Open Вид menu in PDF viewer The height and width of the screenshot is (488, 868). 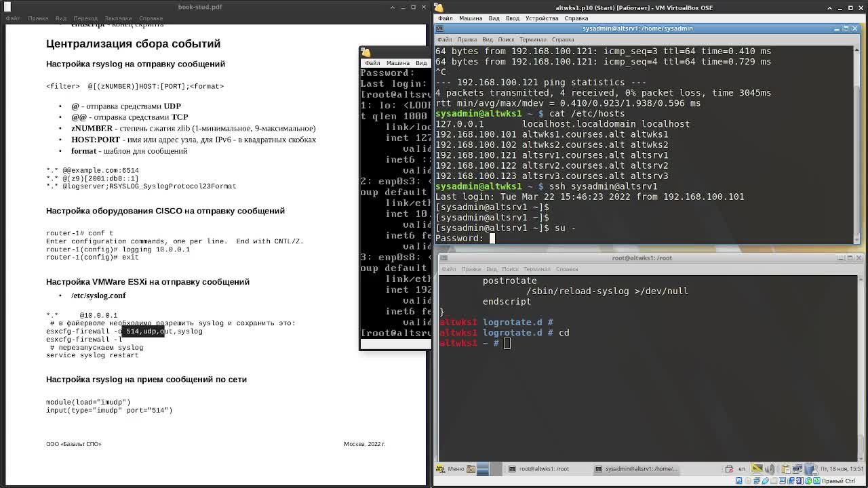61,18
